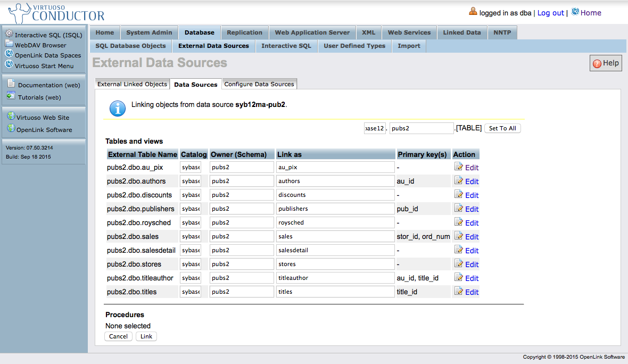Switch to User Defined Types subtab
The height and width of the screenshot is (364, 628).
[354, 46]
